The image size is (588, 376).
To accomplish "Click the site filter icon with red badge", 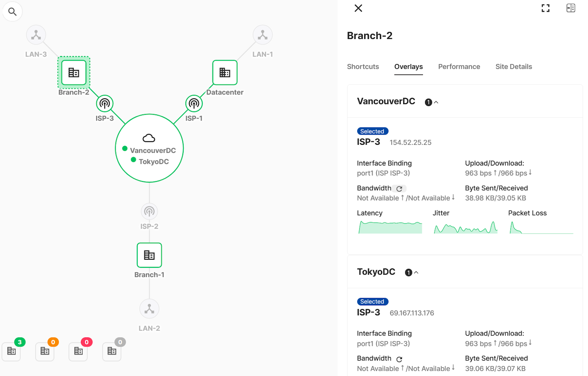I will pos(78,351).
